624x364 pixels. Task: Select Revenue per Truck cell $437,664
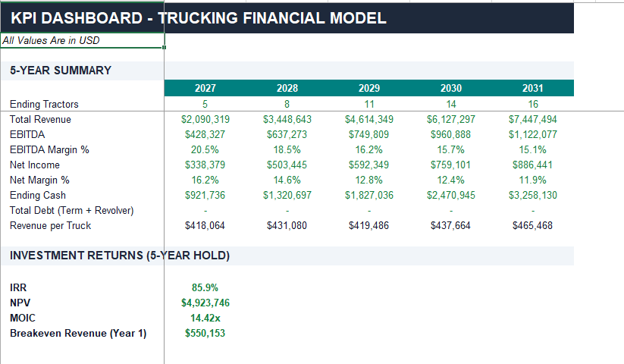coord(451,225)
